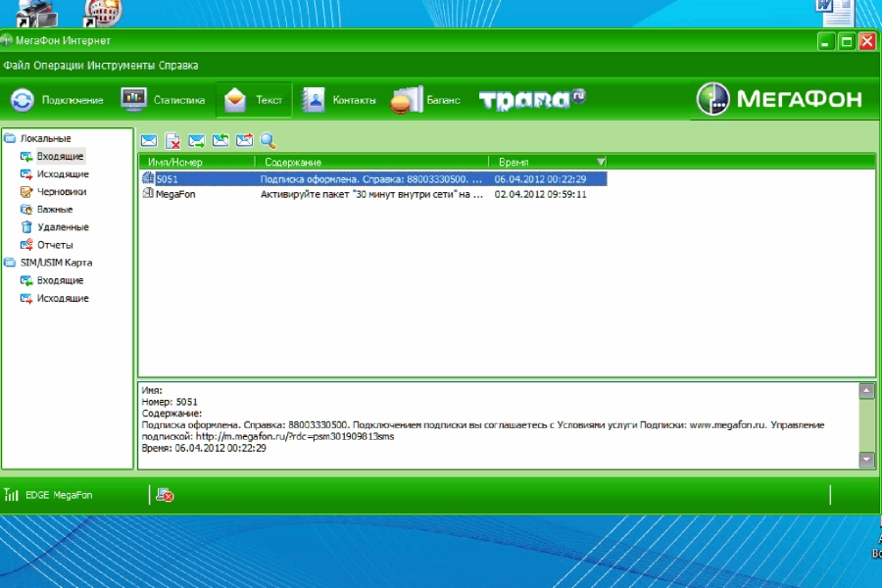Click the 'Активируйте пакет' message content cell
882x588 pixels.
tap(371, 194)
